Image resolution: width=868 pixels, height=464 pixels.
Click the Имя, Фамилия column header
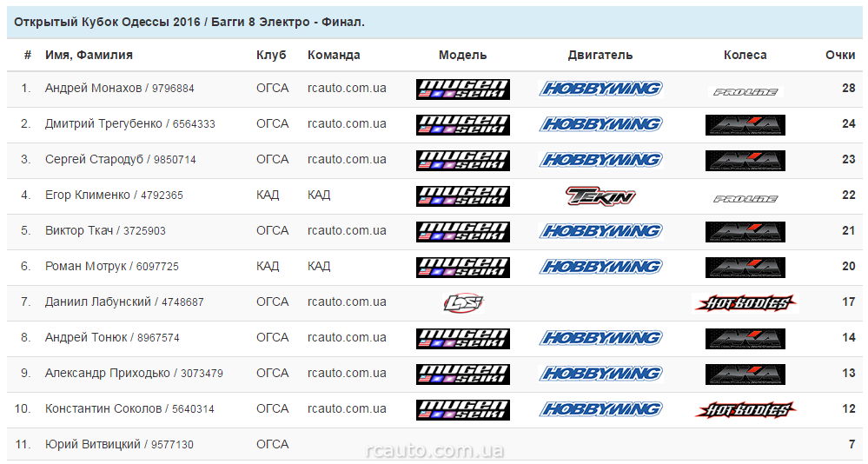point(89,55)
